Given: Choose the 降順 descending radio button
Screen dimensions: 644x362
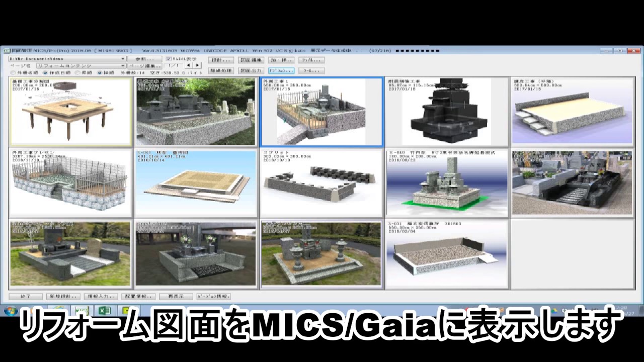Looking at the screenshot, I should [100, 72].
